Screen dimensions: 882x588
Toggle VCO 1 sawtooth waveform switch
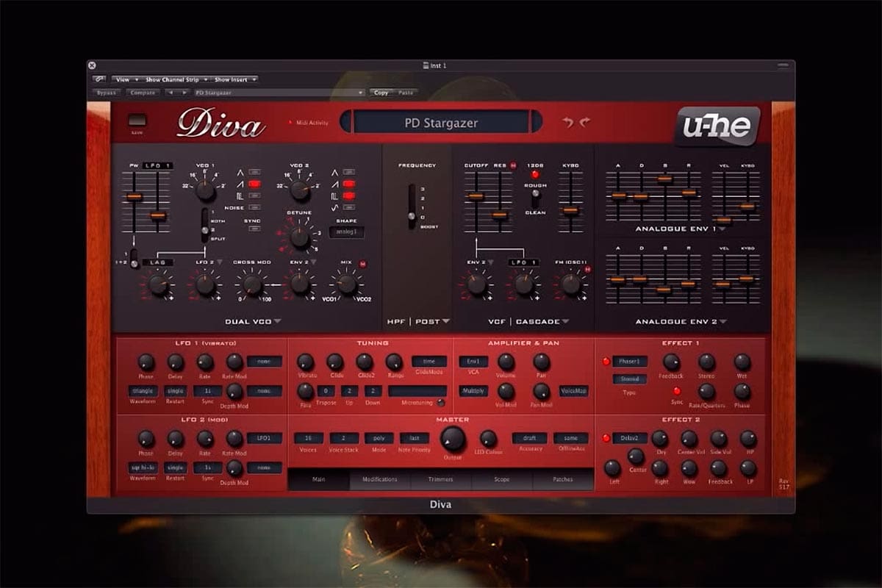point(255,184)
